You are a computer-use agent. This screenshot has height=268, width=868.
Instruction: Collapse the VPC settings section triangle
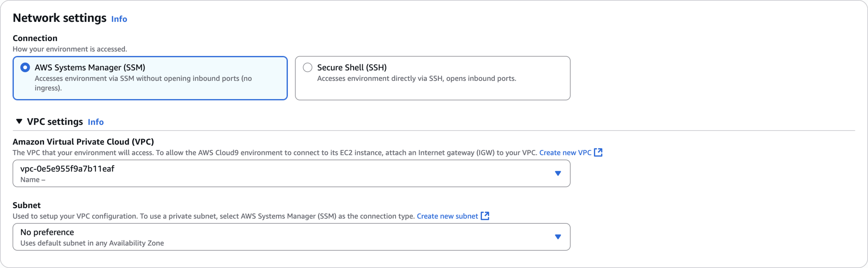pyautogui.click(x=19, y=121)
